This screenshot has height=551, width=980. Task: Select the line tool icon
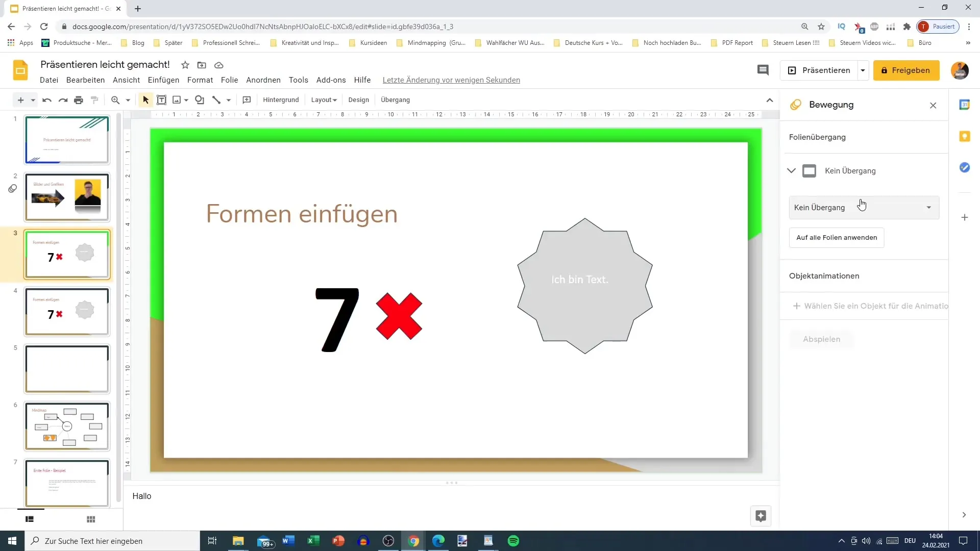[x=216, y=100]
